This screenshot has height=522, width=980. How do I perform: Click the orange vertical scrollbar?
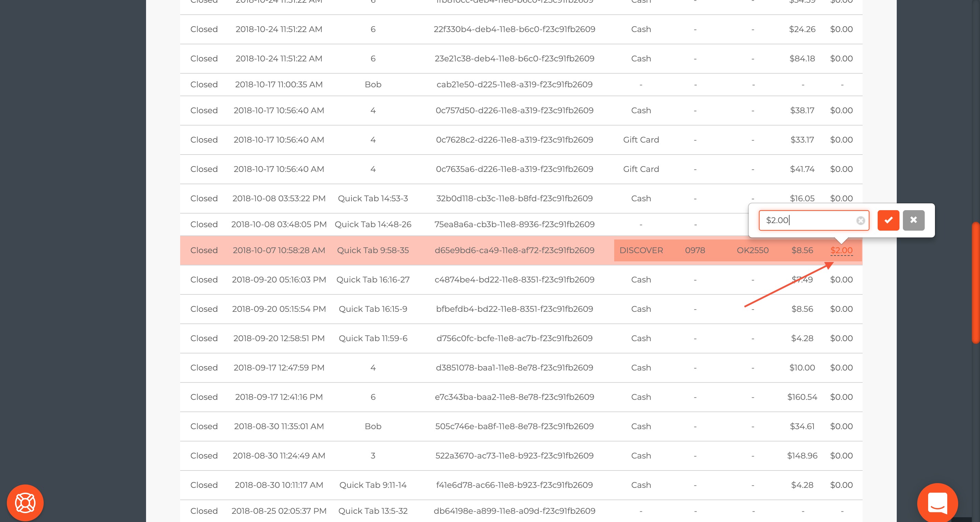[x=976, y=282]
